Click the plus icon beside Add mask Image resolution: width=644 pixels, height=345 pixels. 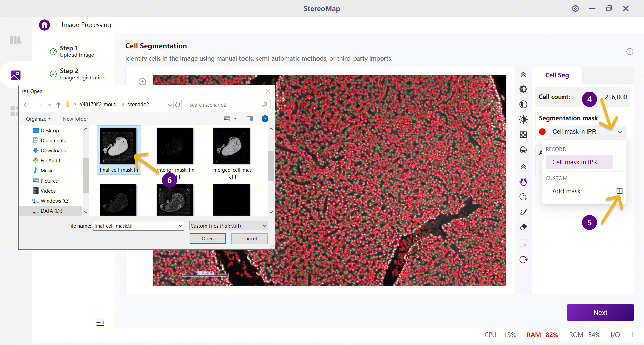(620, 191)
